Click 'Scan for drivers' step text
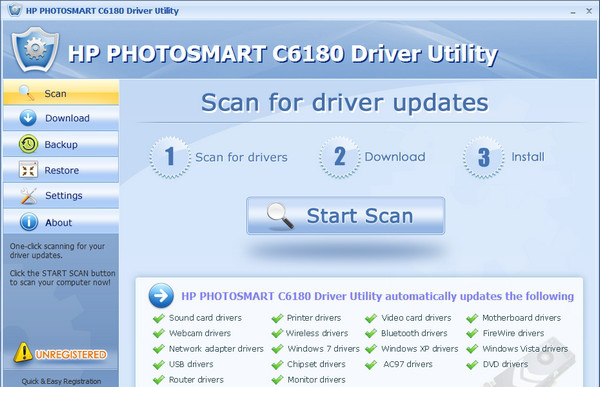This screenshot has height=402, width=600. pyautogui.click(x=241, y=157)
